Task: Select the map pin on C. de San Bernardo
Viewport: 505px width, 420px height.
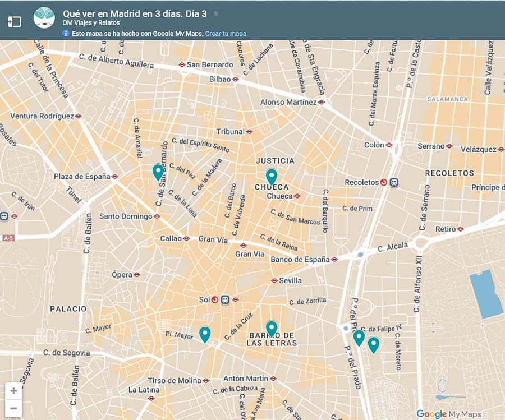Action: point(158,172)
